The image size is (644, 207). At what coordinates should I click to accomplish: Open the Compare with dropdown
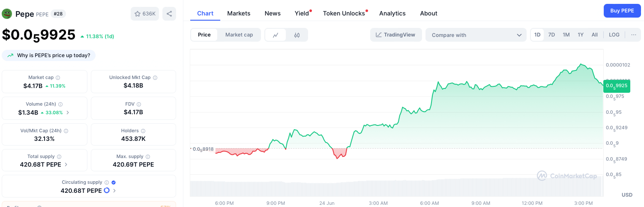[x=476, y=35]
